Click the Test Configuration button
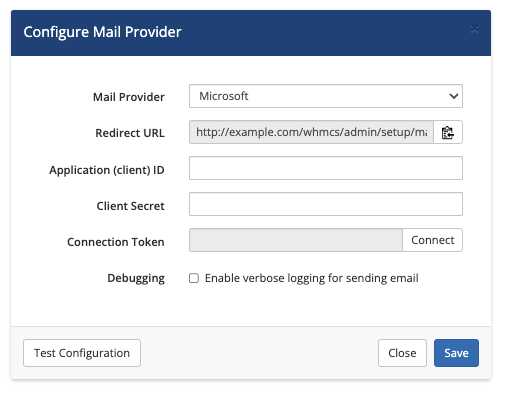The height and width of the screenshot is (395, 505). click(x=82, y=353)
